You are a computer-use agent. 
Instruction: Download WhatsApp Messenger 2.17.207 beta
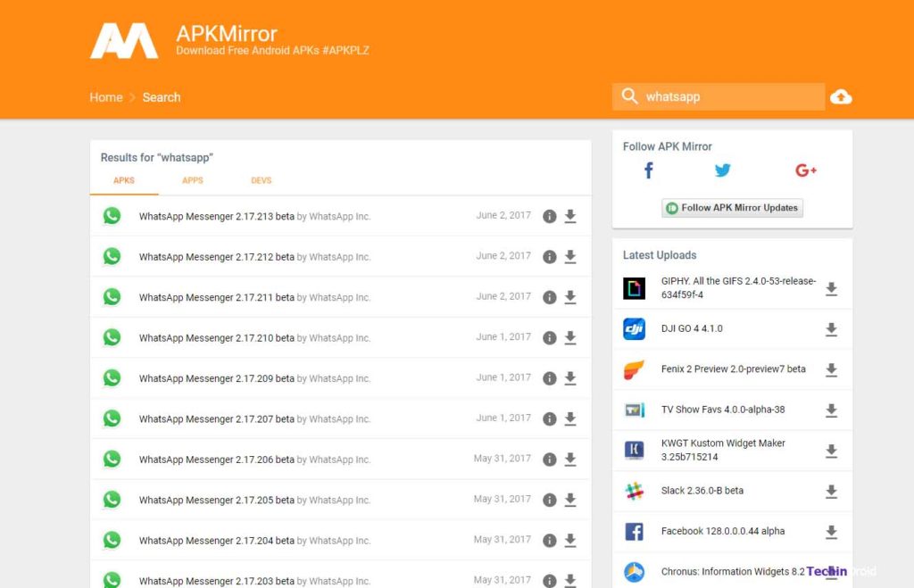pos(570,419)
